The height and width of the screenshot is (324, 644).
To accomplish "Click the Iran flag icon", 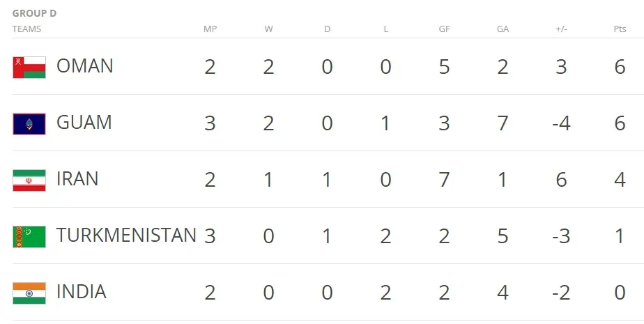I will 29,180.
